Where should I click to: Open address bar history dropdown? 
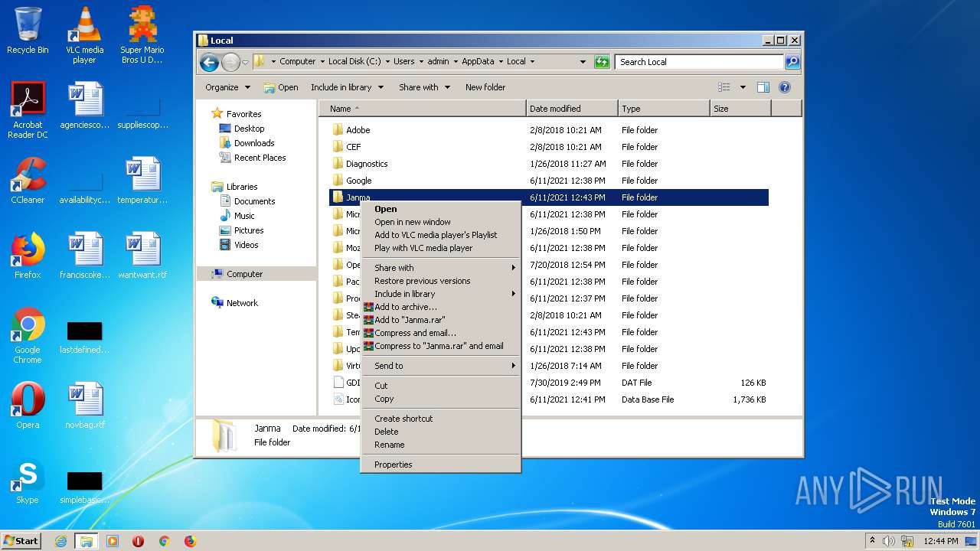point(583,62)
